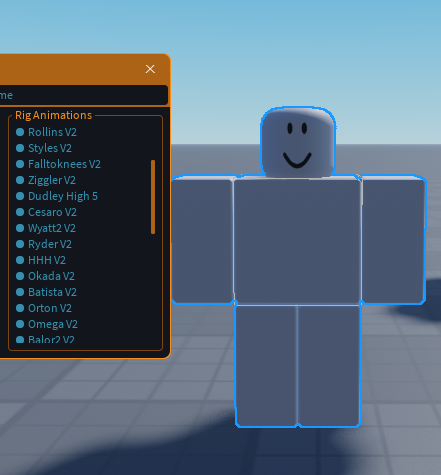The width and height of the screenshot is (441, 475).
Task: Select Orton V2 from the list
Action: click(x=50, y=308)
